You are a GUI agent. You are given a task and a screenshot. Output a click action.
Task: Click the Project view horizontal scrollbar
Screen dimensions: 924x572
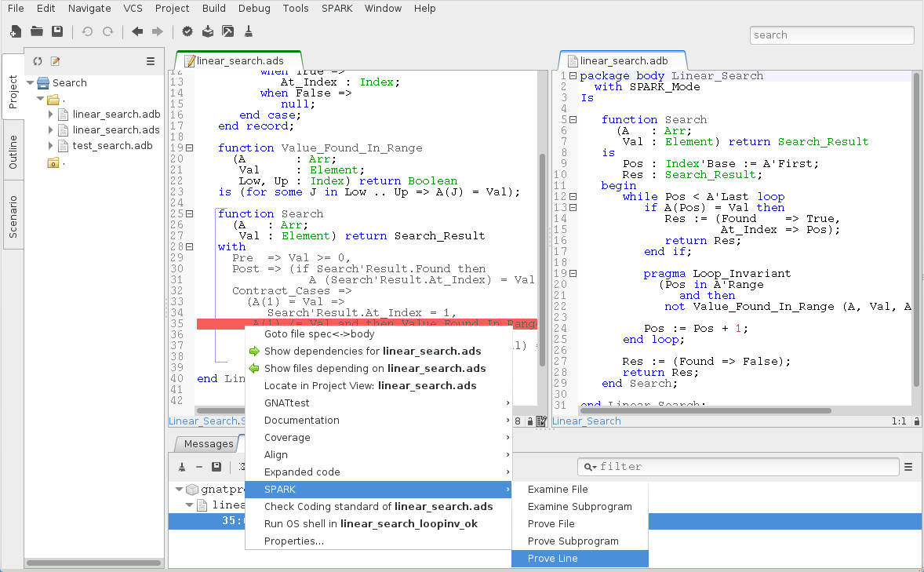(x=94, y=563)
